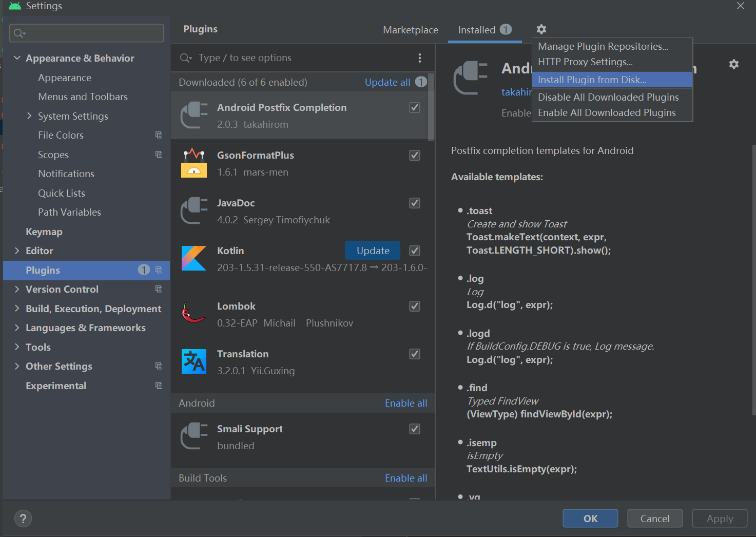Click the Smali Support plug icon
This screenshot has height=537, width=756.
pos(194,436)
